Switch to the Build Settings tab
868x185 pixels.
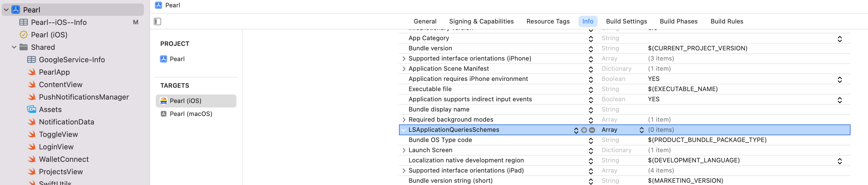(x=626, y=21)
